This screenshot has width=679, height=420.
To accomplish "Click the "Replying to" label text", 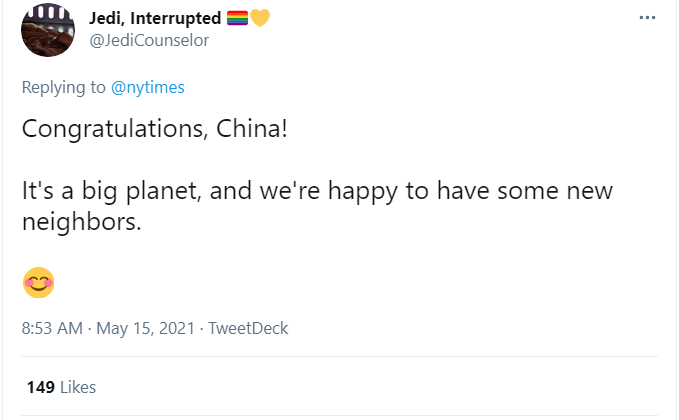I will pyautogui.click(x=63, y=87).
